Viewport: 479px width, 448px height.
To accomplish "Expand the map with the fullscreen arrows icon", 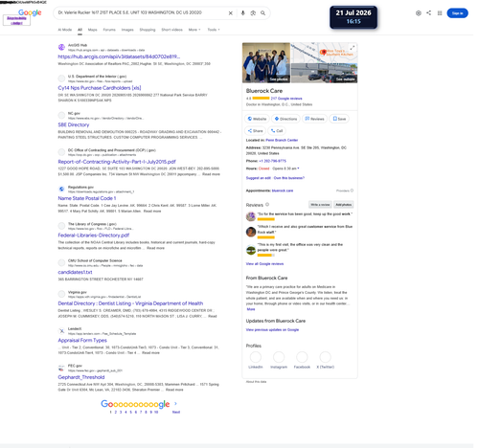I will (352, 48).
